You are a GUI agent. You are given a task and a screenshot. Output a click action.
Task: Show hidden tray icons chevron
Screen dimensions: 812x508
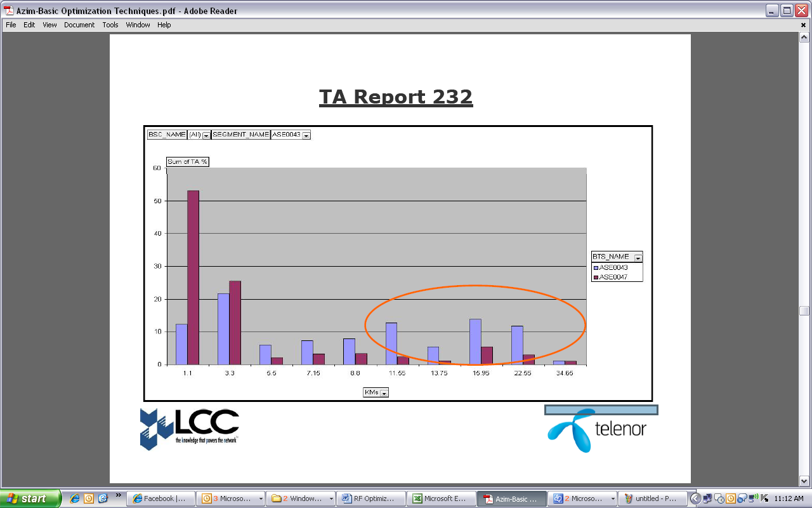point(696,498)
